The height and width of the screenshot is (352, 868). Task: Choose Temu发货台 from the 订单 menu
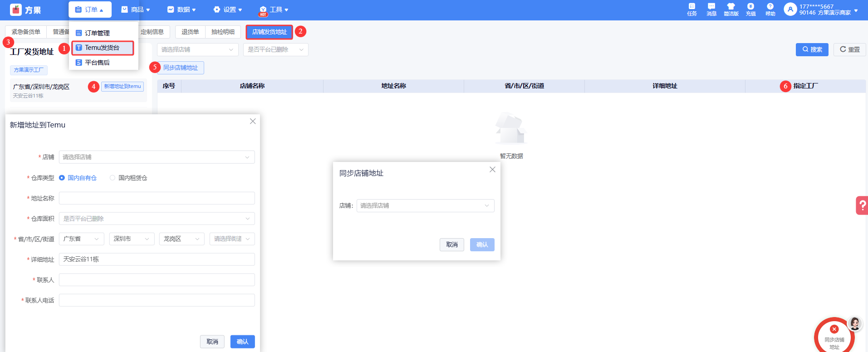point(103,48)
